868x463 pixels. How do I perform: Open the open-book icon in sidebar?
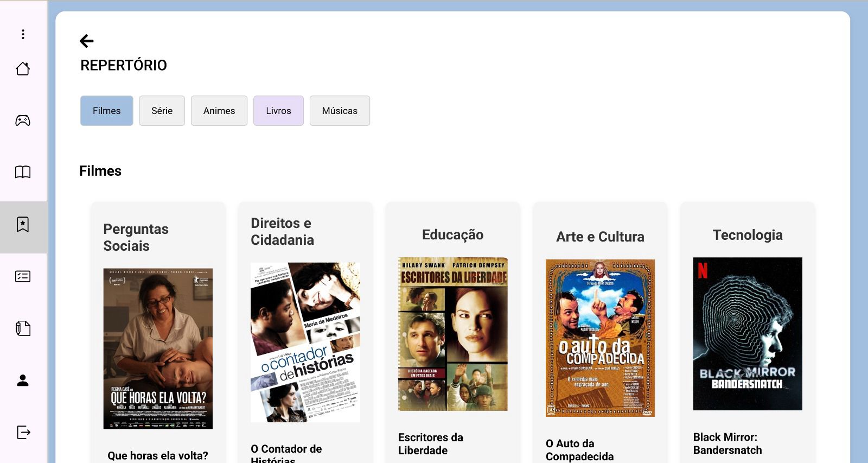(23, 172)
